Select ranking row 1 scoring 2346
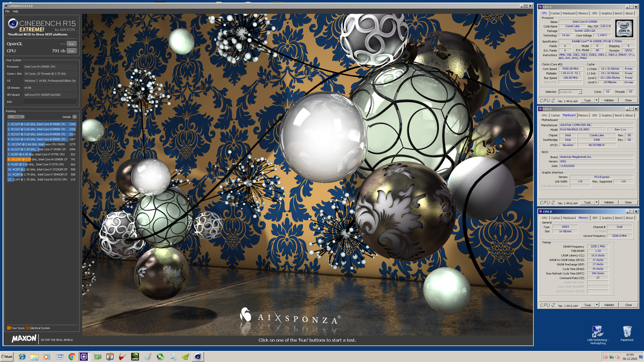644x362 pixels. point(42,124)
